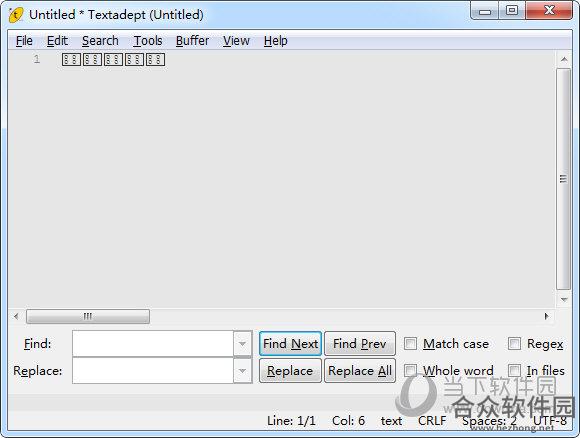This screenshot has width=580, height=438.
Task: Minimize the Textadept window
Action: click(485, 11)
